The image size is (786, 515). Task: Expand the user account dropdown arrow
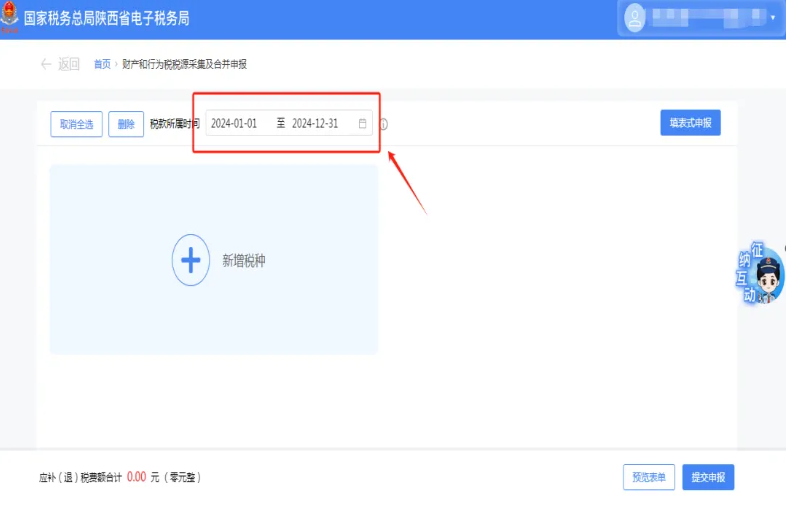(x=772, y=18)
